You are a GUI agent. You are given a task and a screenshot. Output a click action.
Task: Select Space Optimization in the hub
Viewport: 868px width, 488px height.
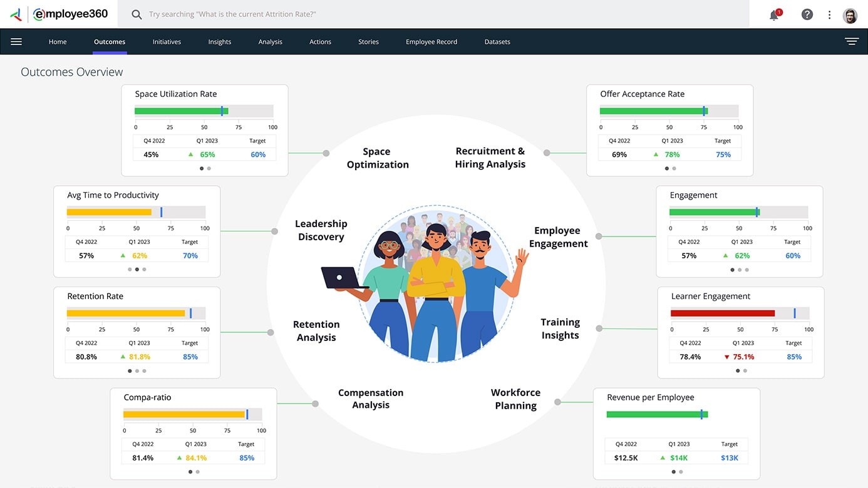point(378,157)
